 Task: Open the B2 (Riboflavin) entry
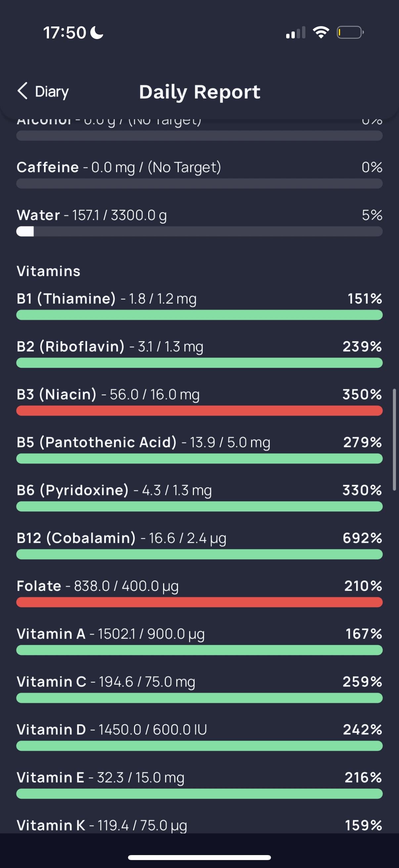click(199, 354)
